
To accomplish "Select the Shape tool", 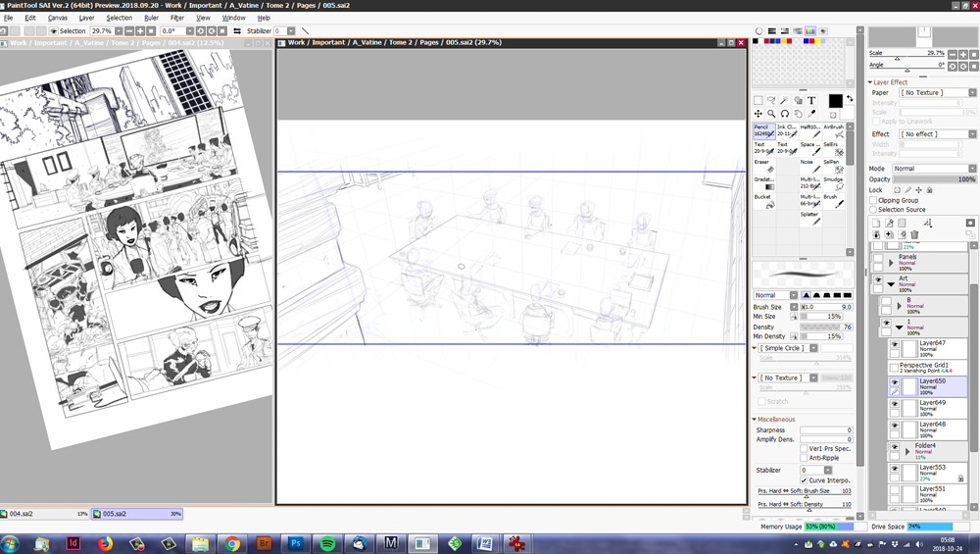I will pyautogui.click(x=798, y=101).
